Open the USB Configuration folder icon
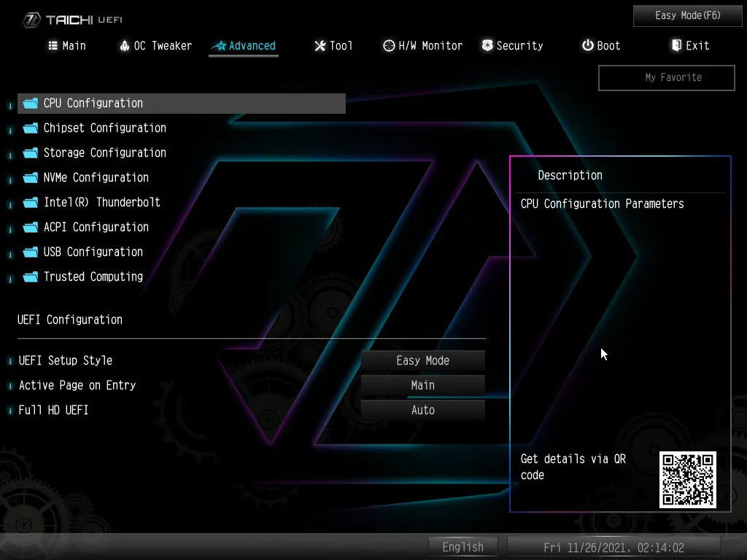Screen dimensions: 747x560 pyautogui.click(x=31, y=252)
